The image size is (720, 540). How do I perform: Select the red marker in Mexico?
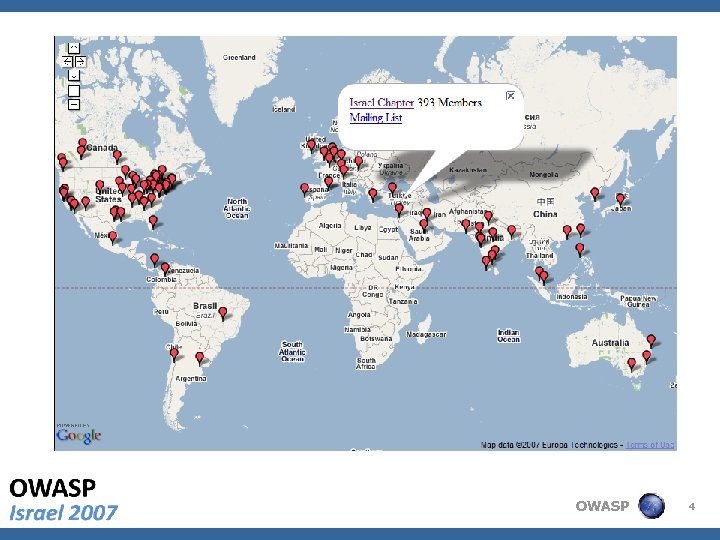tap(112, 237)
